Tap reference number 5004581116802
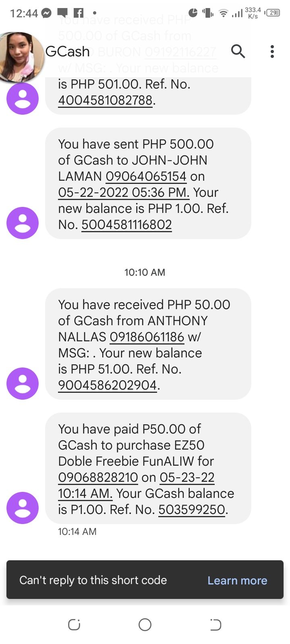The height and width of the screenshot is (644, 290). click(126, 225)
